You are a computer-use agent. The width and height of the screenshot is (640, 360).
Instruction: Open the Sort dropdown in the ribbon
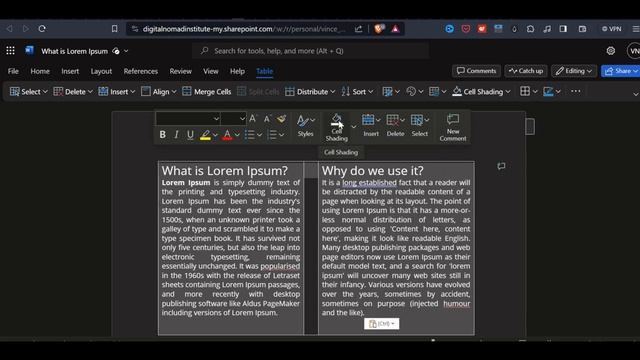tap(357, 91)
